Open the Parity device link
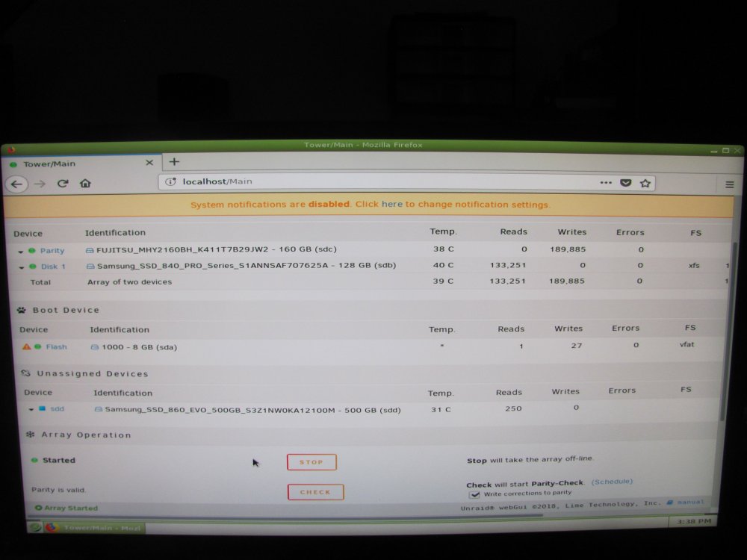 [52, 250]
